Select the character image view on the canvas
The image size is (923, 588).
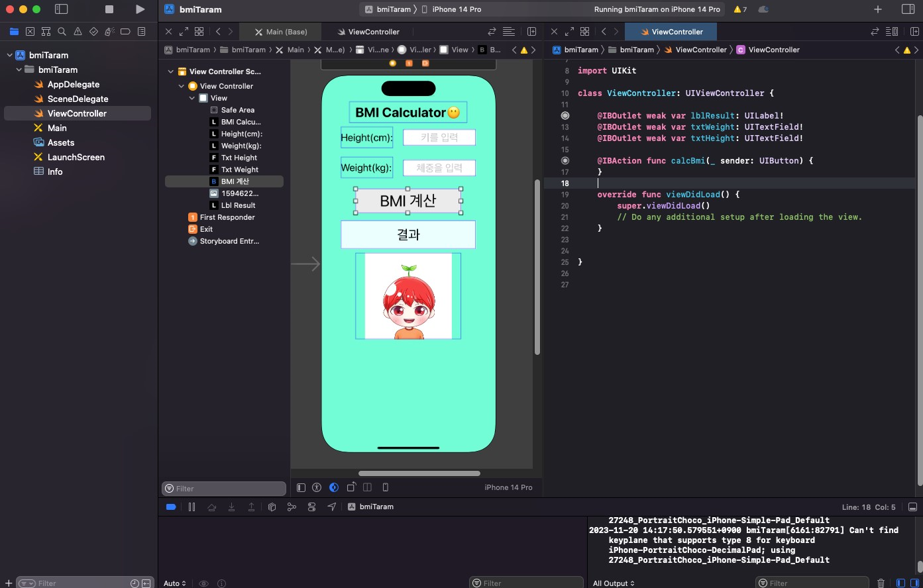[408, 296]
